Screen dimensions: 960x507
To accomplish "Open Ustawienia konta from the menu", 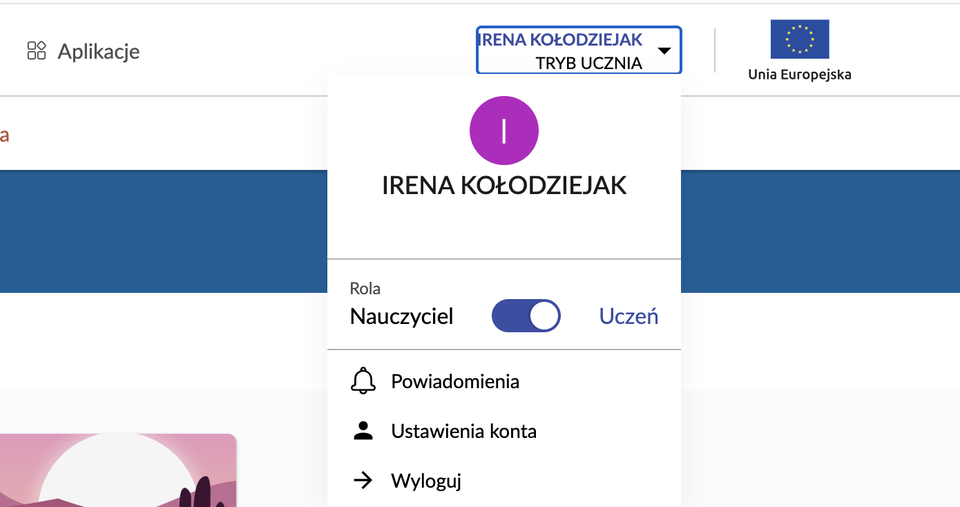I will point(464,431).
